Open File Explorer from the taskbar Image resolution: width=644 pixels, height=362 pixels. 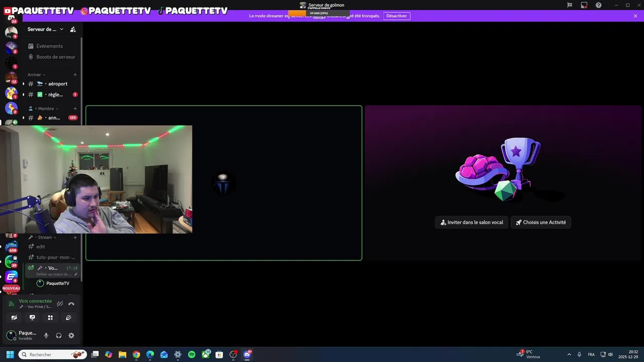pyautogui.click(x=122, y=354)
